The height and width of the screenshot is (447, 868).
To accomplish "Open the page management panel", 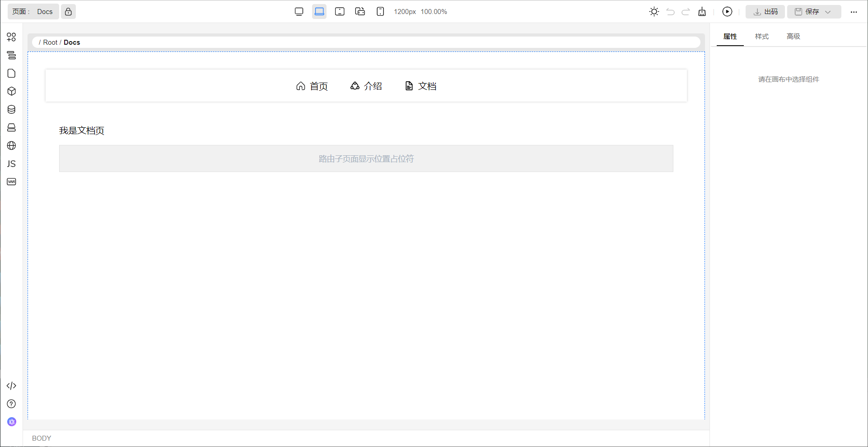I will 11,73.
